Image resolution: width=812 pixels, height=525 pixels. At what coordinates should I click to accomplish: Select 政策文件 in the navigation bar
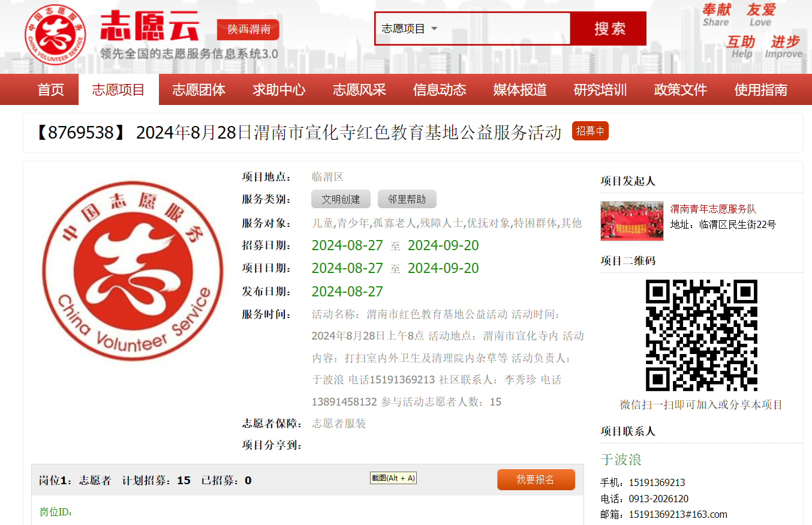click(681, 90)
